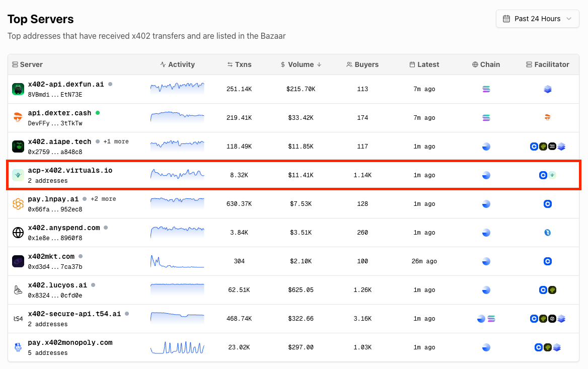The width and height of the screenshot is (588, 369).
Task: Open the x402.lucyos.ai server link
Action: coord(57,285)
